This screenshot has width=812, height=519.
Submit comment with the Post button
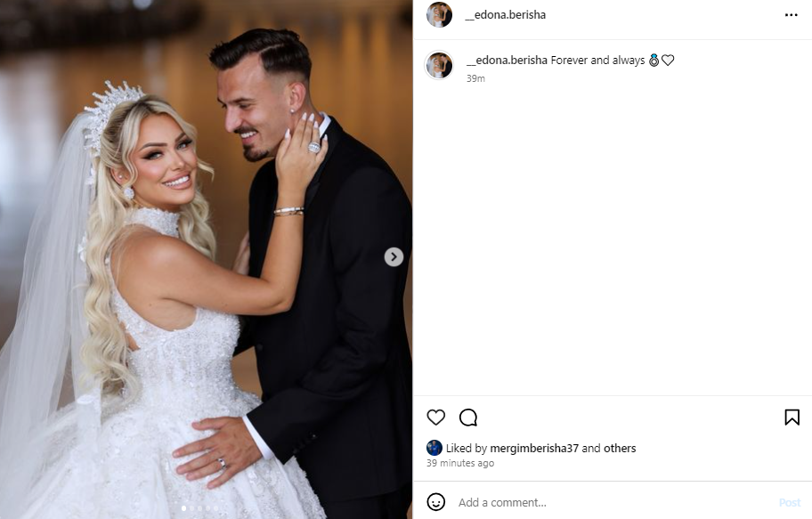(789, 502)
